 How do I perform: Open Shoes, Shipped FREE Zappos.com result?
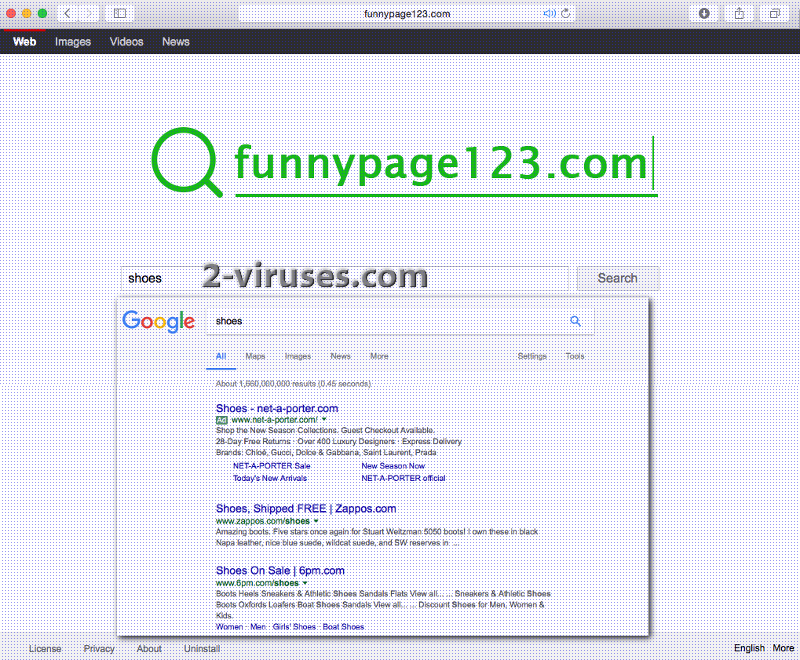(x=306, y=509)
